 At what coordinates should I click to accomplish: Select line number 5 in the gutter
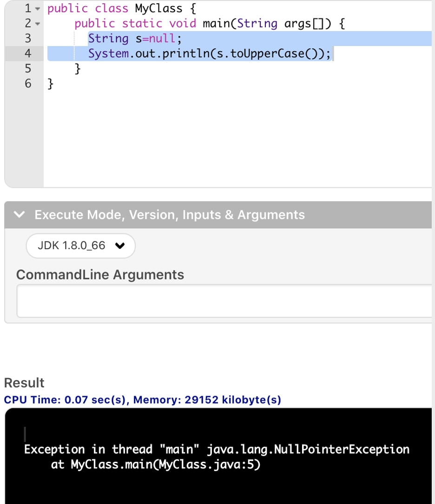pyautogui.click(x=28, y=69)
